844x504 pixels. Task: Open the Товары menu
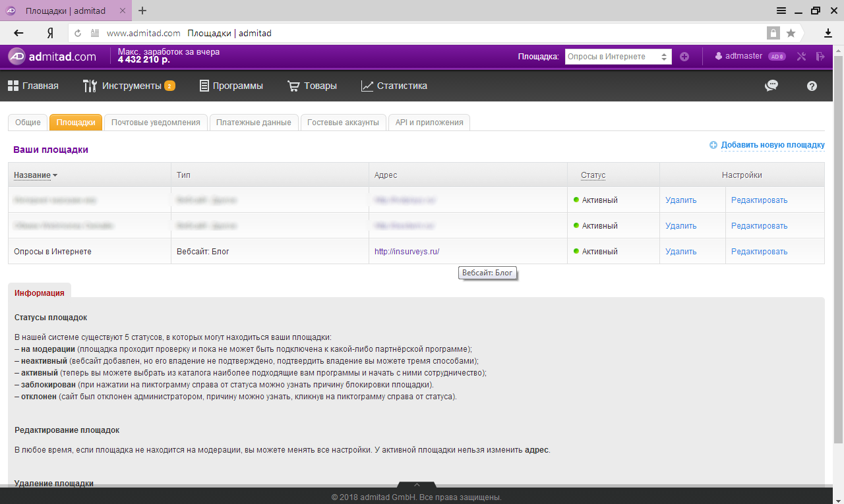click(312, 86)
